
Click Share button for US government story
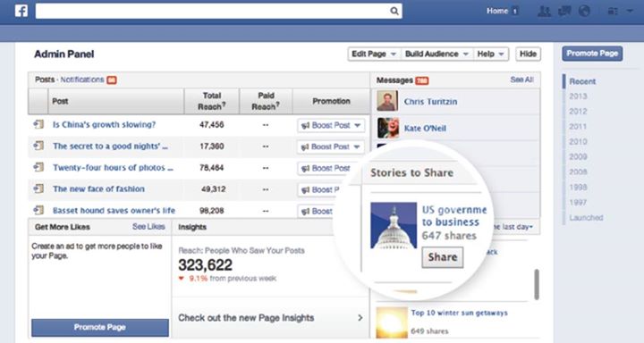443,257
